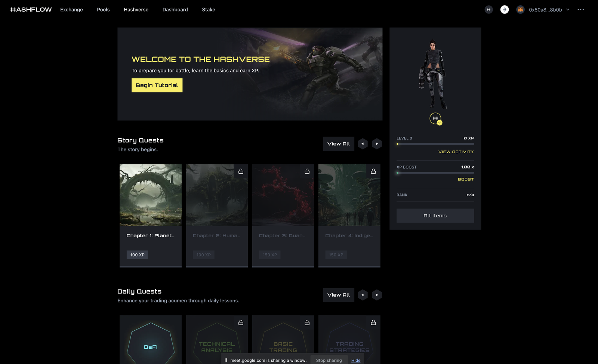The height and width of the screenshot is (364, 598).
Task: Open the Pools nav item
Action: (103, 10)
